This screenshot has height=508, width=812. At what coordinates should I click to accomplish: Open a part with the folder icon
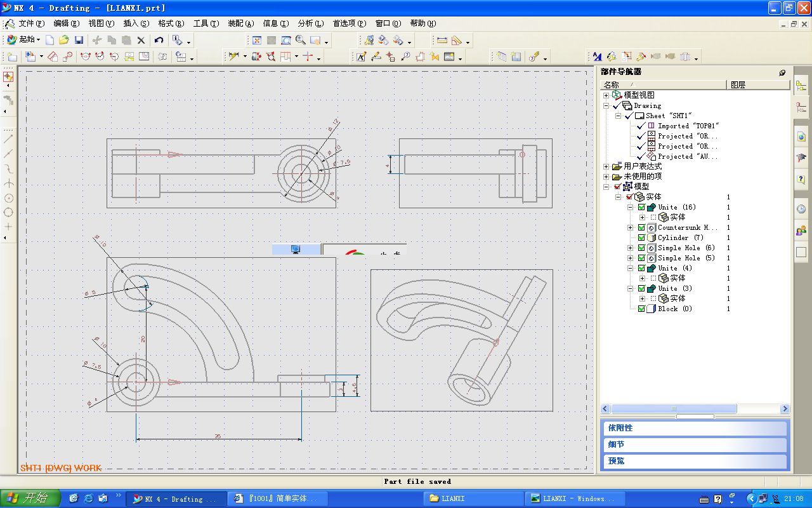(x=64, y=40)
